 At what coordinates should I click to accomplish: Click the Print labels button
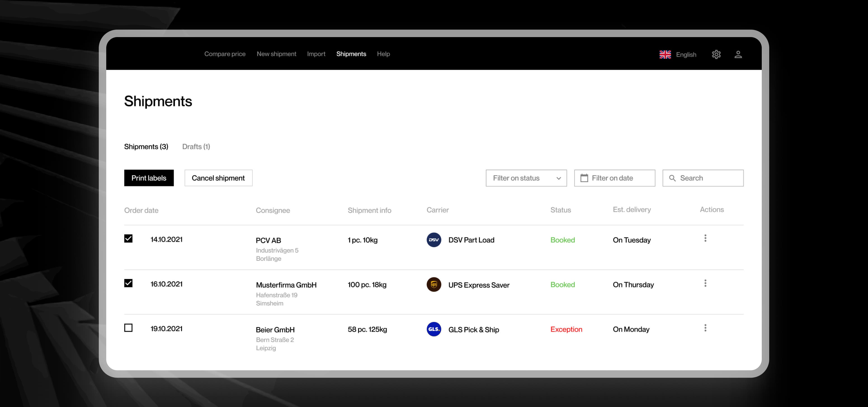149,178
